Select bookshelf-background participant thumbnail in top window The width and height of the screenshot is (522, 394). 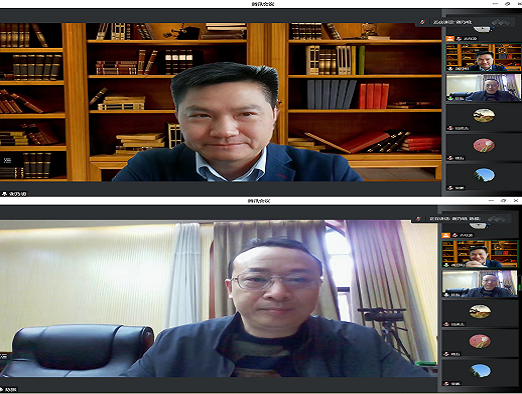pos(483,57)
